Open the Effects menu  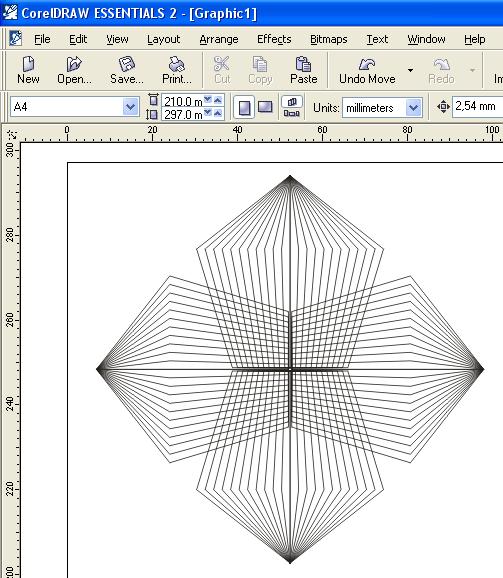click(x=274, y=39)
